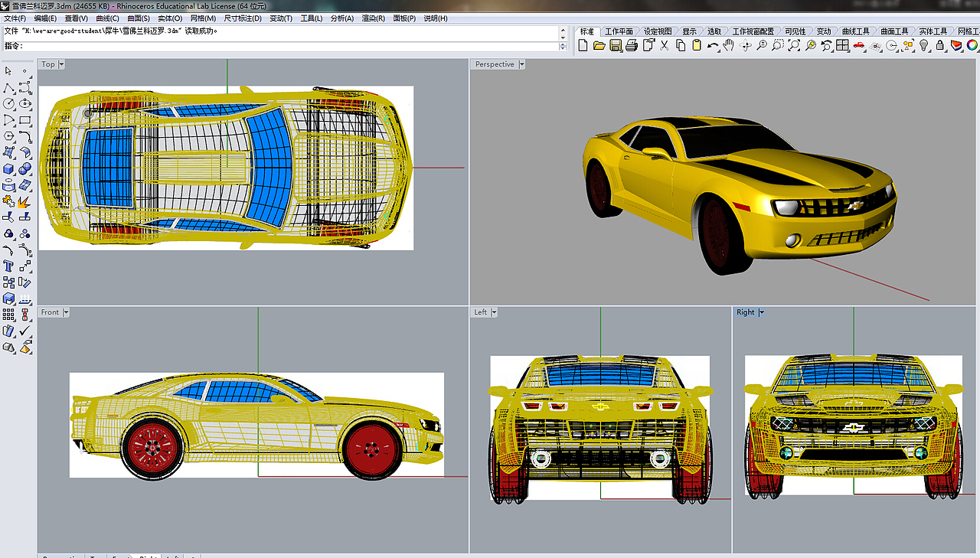Switch to the 工作平面 toolbar tab

coord(619,31)
